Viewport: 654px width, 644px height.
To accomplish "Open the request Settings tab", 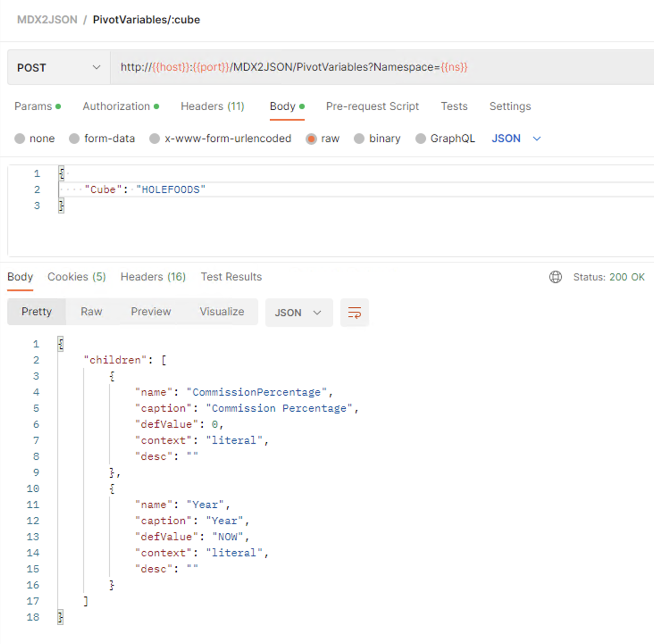I will tap(510, 106).
